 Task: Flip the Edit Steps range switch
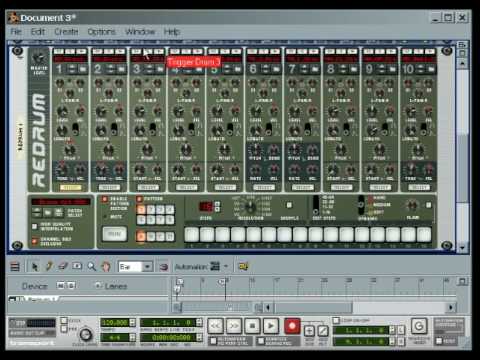(x=316, y=205)
